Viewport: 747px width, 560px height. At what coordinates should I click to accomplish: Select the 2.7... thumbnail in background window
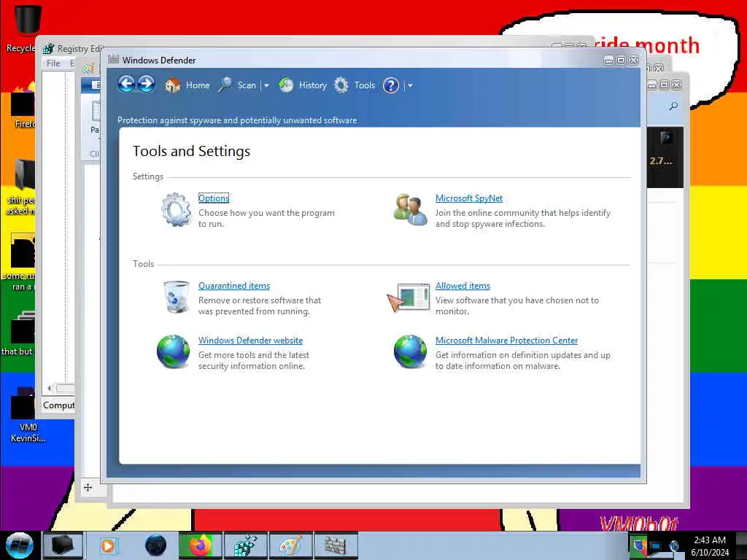tap(664, 156)
